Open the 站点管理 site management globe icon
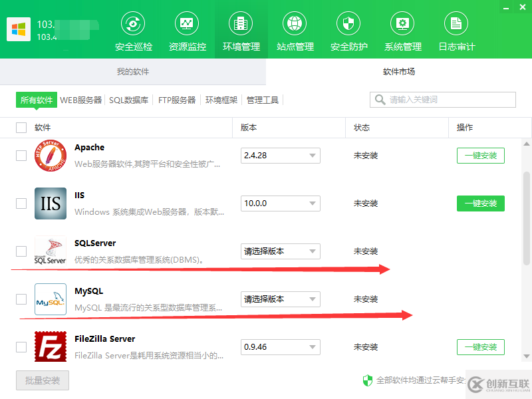This screenshot has height=399, width=532. click(x=295, y=23)
